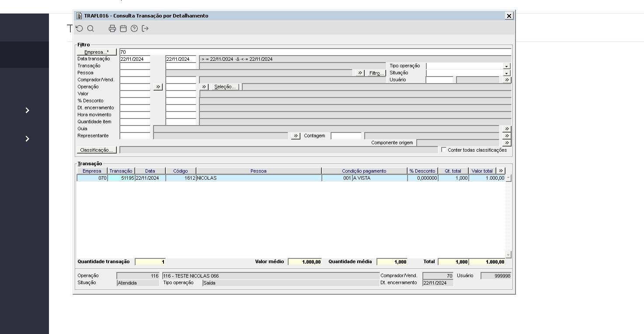Viewport: 644px width, 334px height.
Task: Click the >> button next to Filtro...
Action: click(360, 73)
